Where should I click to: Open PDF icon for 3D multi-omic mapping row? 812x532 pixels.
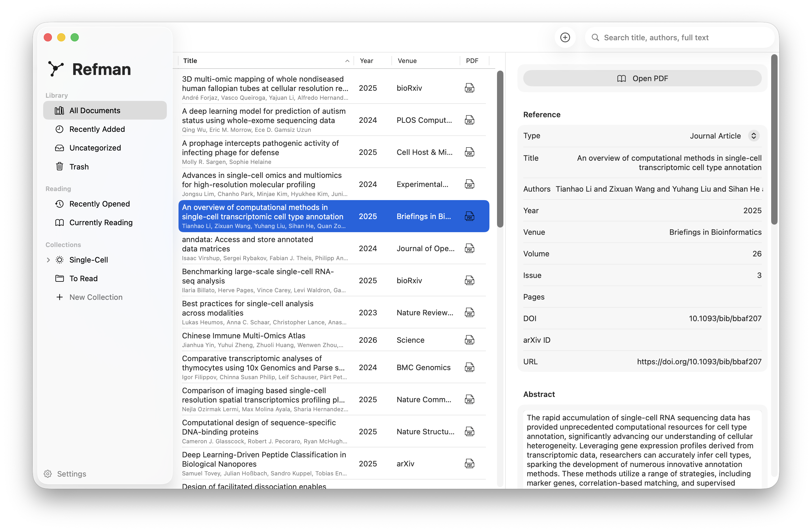click(470, 88)
